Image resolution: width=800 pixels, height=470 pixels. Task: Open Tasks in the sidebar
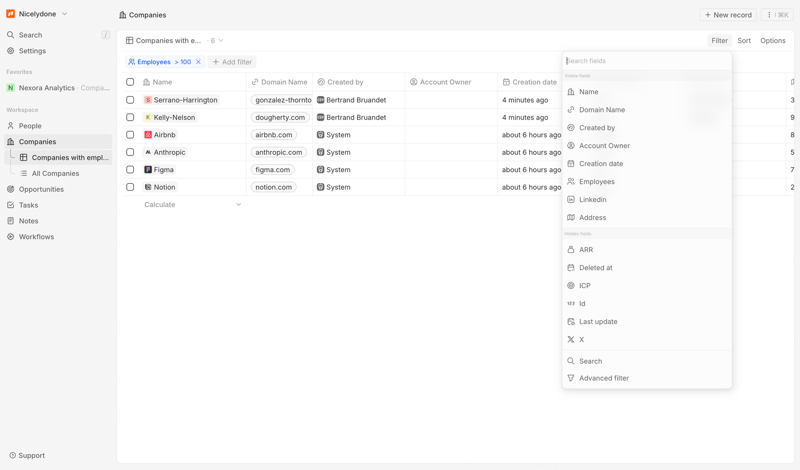(x=58, y=205)
